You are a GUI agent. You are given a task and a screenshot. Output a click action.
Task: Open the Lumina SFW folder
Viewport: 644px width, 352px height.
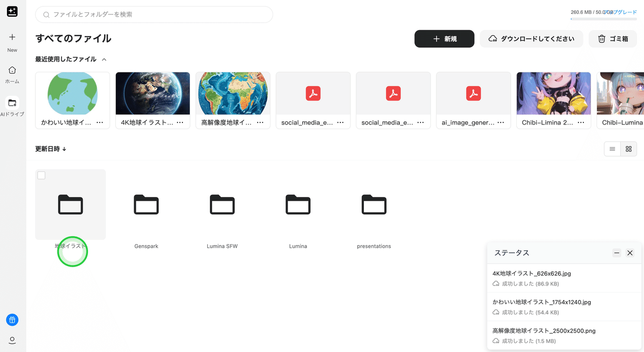coord(222,205)
